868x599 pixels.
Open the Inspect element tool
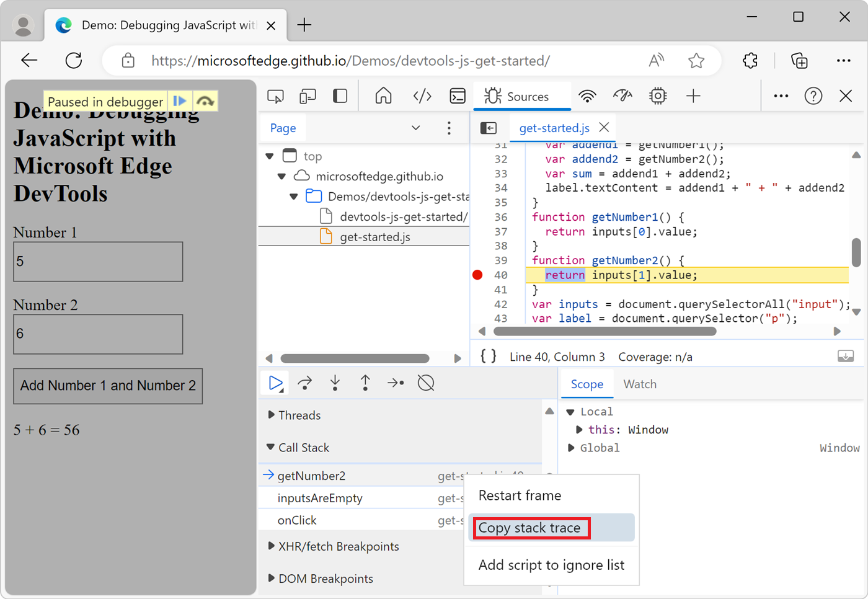point(275,96)
